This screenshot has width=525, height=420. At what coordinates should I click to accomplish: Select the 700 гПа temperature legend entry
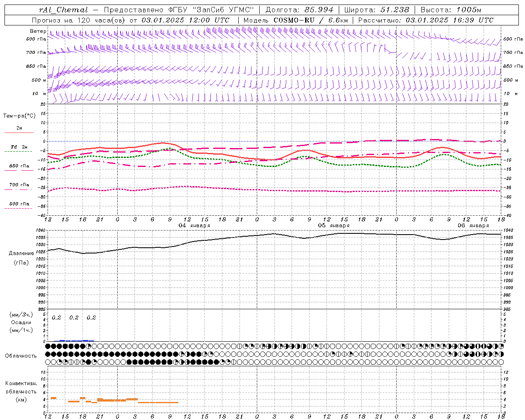[19, 185]
